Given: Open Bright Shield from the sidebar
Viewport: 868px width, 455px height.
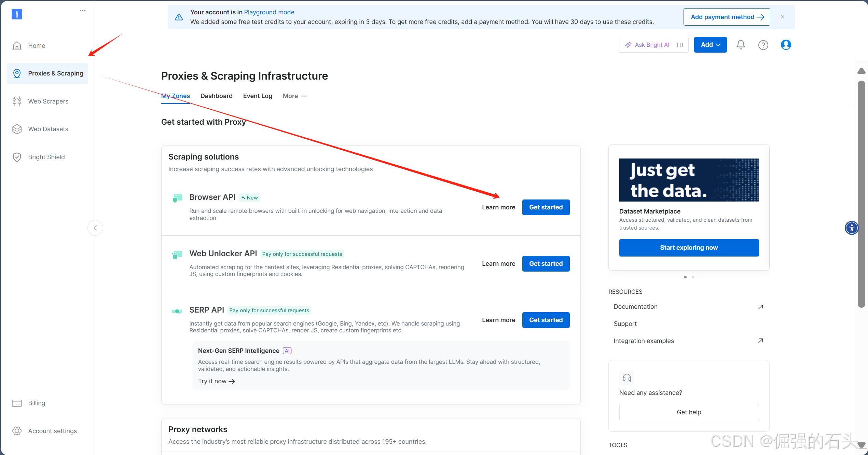Looking at the screenshot, I should (46, 157).
